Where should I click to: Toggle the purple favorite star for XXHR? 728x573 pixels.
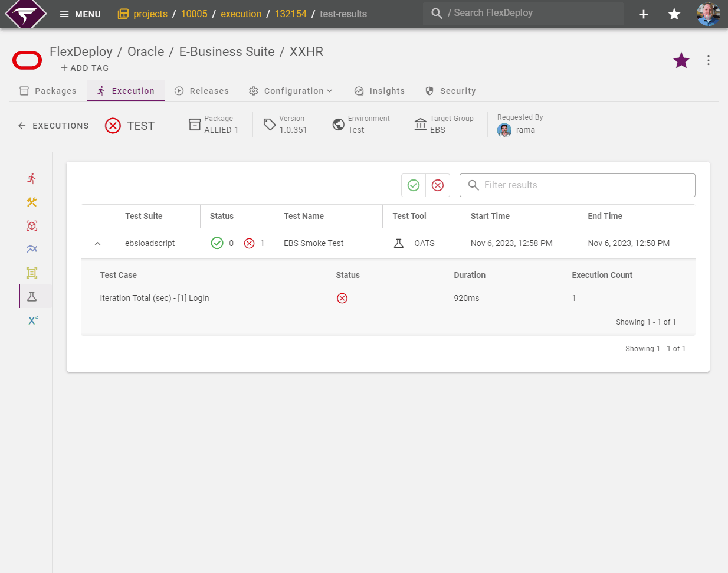click(681, 60)
